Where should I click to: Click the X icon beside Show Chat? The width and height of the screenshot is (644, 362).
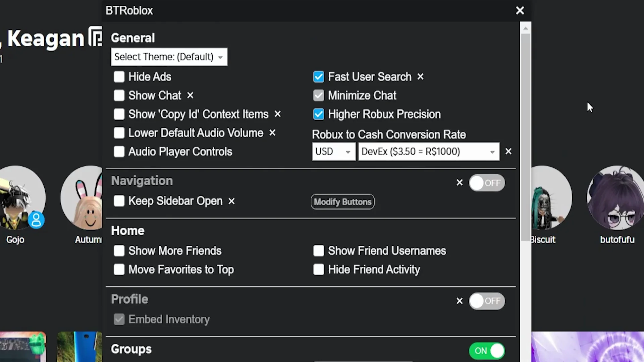pos(190,96)
